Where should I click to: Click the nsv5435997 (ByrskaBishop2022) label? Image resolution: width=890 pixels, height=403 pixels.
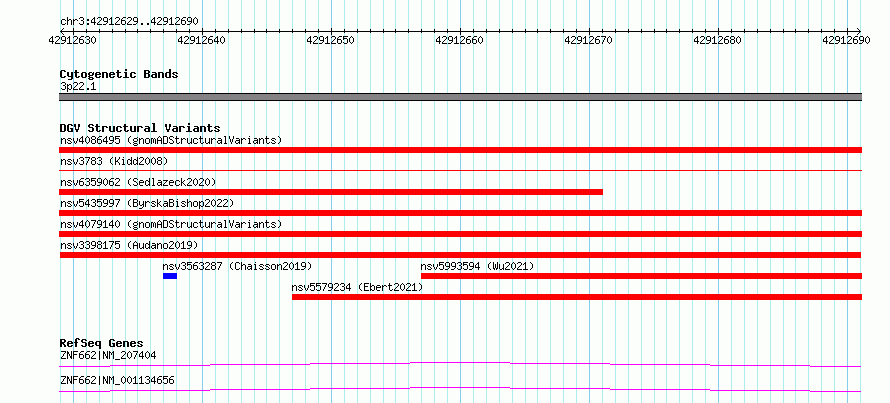click(x=146, y=203)
